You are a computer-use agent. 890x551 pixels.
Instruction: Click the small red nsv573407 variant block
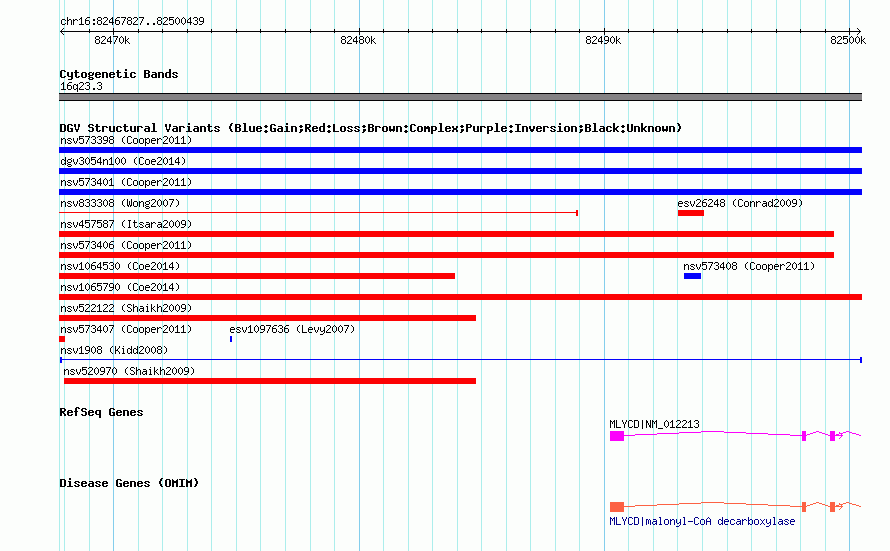click(62, 339)
